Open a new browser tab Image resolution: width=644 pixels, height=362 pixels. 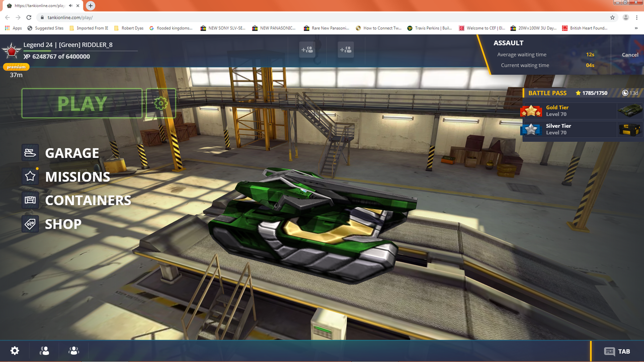(91, 6)
